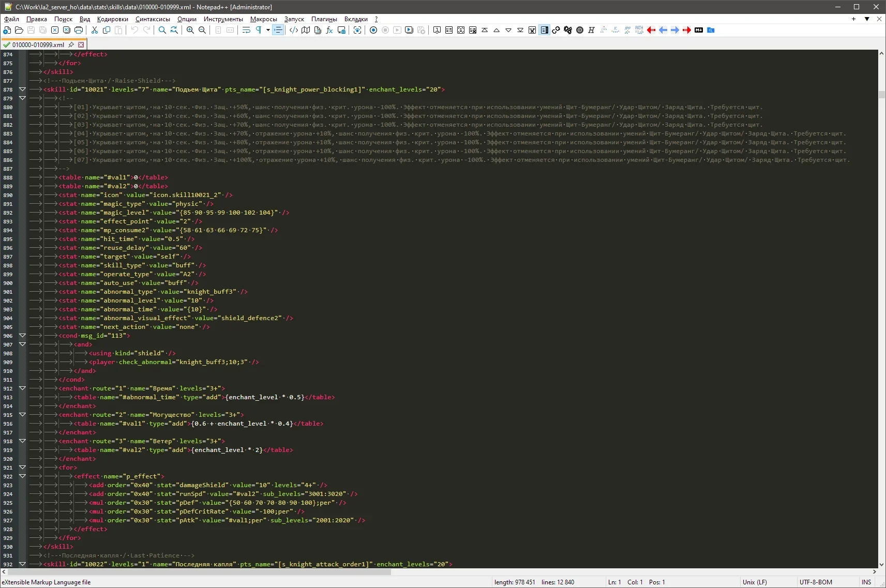Open the Плагины menu
Image resolution: width=886 pixels, height=588 pixels.
tap(324, 19)
